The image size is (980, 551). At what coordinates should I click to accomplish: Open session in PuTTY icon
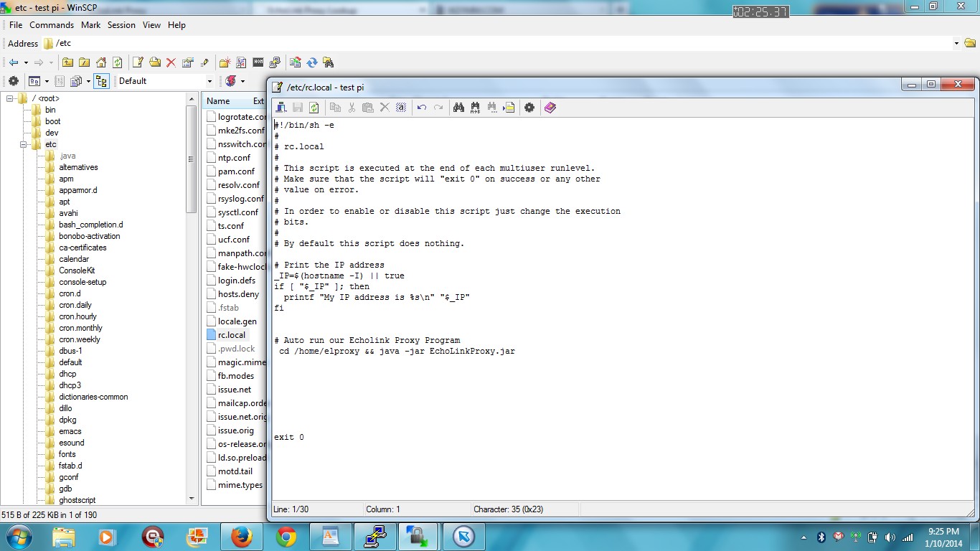click(275, 62)
